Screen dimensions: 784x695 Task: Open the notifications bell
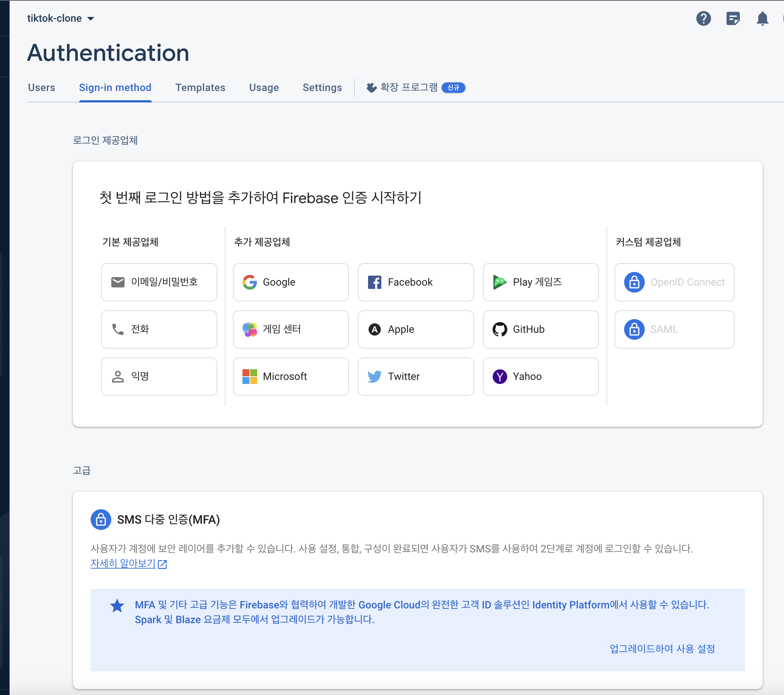[x=762, y=18]
